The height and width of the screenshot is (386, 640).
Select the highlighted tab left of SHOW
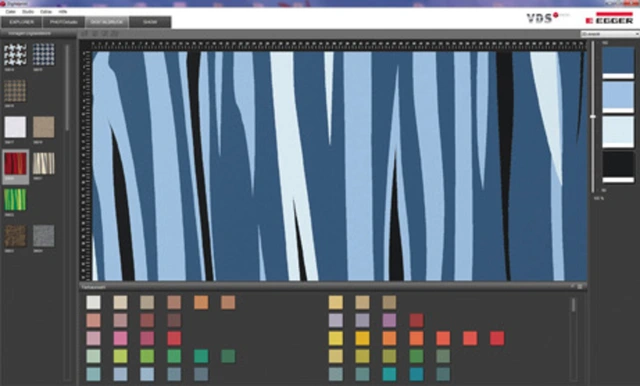(x=107, y=22)
